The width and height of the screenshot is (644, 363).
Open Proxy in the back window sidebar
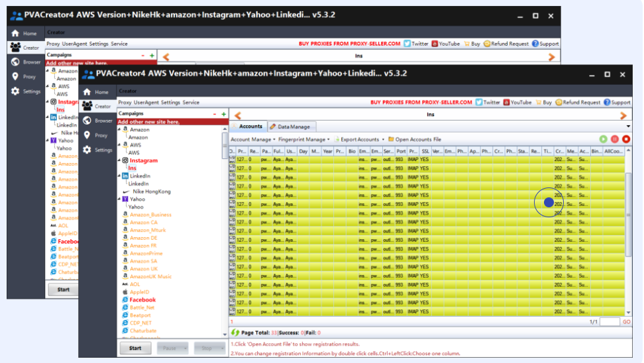point(23,76)
